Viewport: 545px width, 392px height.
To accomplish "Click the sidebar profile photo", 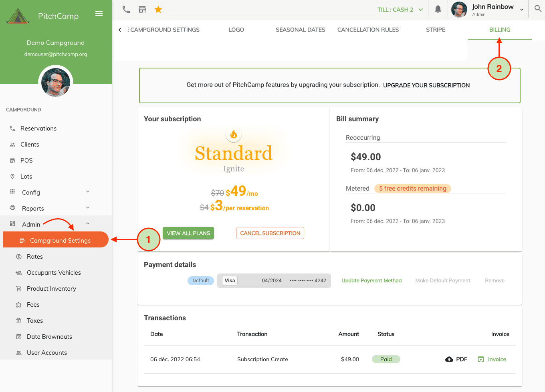I will coord(56,82).
